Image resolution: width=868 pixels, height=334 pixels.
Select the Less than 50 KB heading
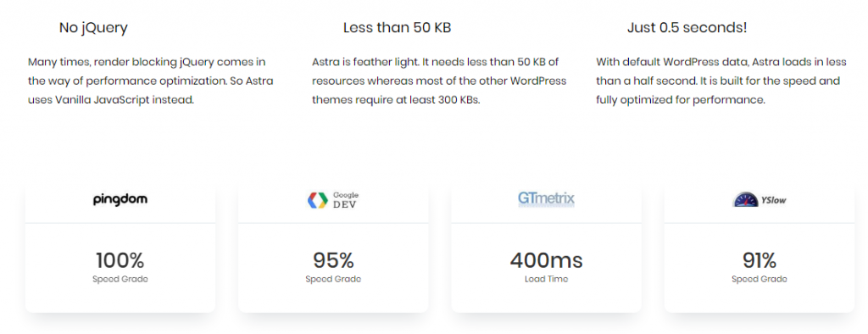click(x=397, y=28)
